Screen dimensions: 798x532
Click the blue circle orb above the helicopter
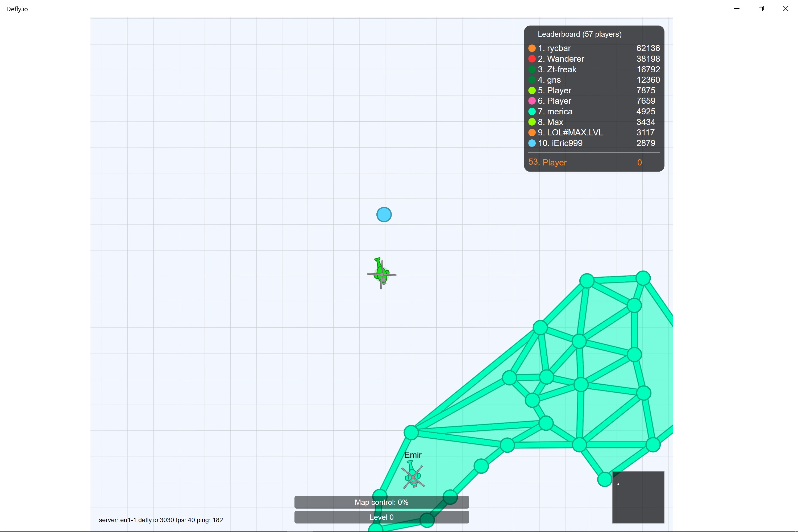click(x=384, y=215)
